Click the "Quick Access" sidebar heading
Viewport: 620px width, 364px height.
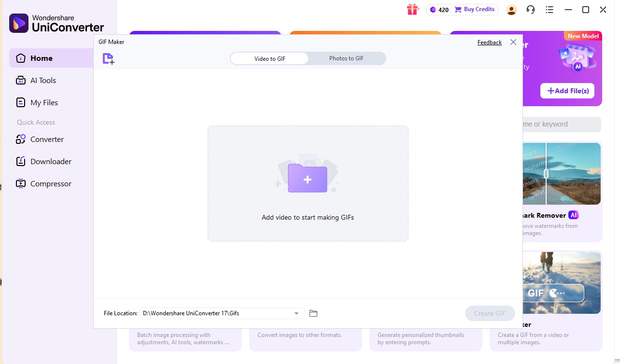36,123
